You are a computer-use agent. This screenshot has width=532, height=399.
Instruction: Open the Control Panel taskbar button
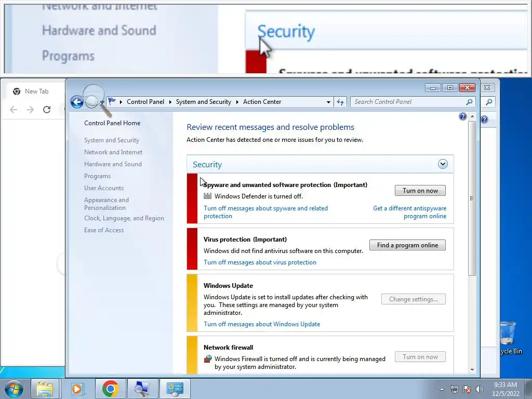point(175,389)
